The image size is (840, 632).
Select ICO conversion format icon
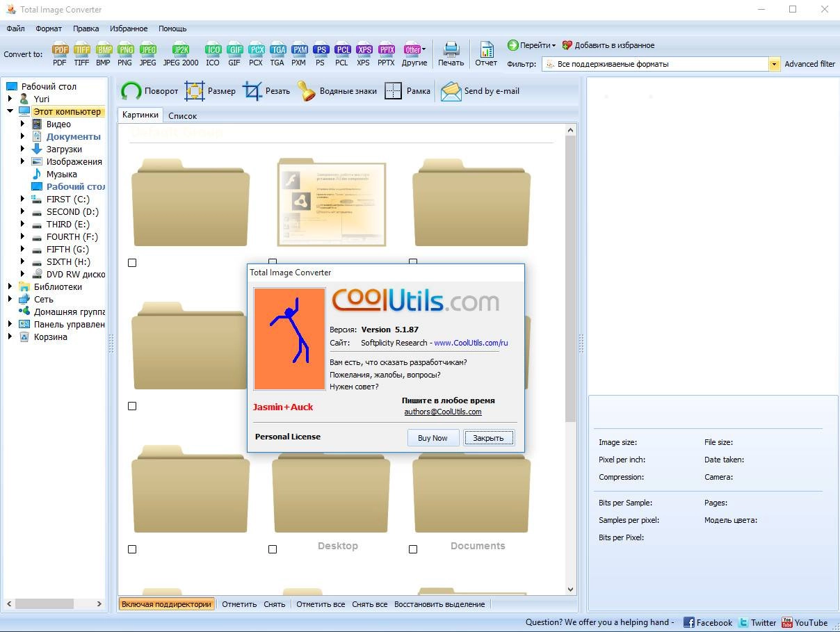[x=213, y=54]
